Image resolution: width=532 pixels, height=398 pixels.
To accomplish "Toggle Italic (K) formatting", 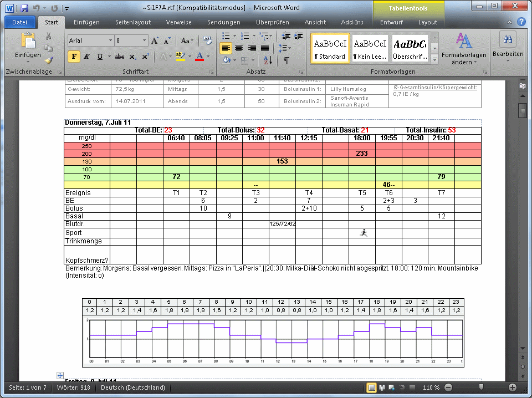I will [87, 57].
